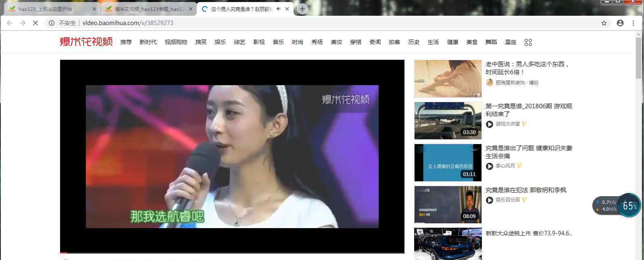Go to the 星座 category

pyautogui.click(x=511, y=42)
